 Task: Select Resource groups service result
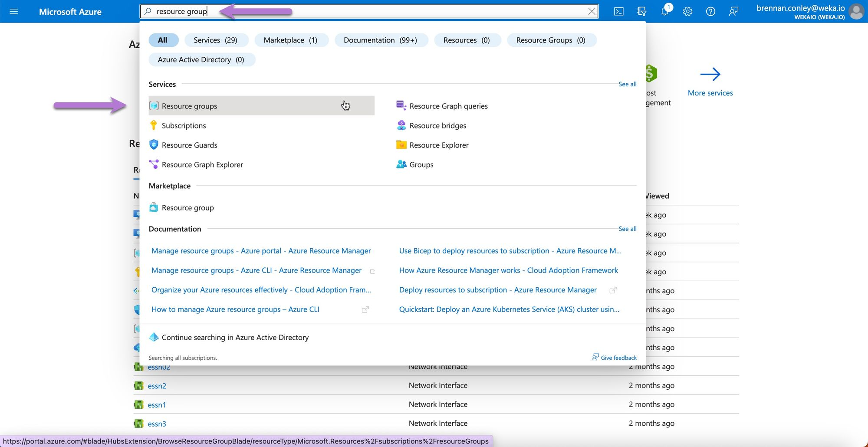189,106
